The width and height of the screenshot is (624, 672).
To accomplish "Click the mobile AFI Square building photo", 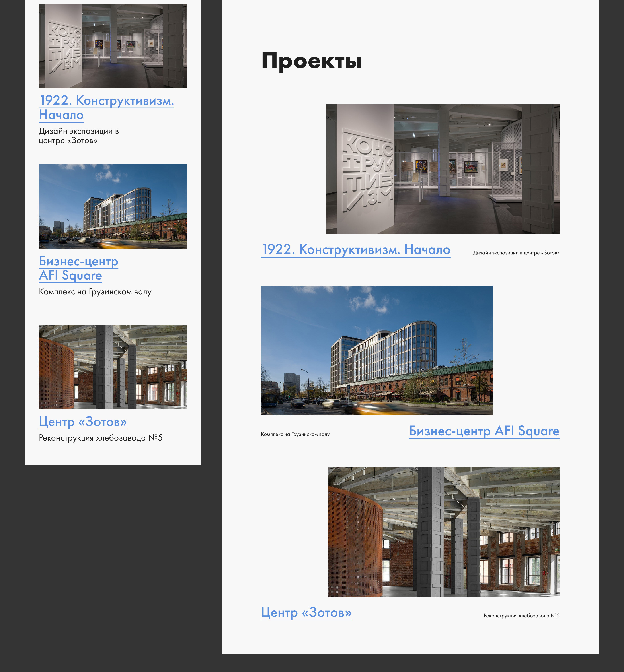I will point(113,206).
